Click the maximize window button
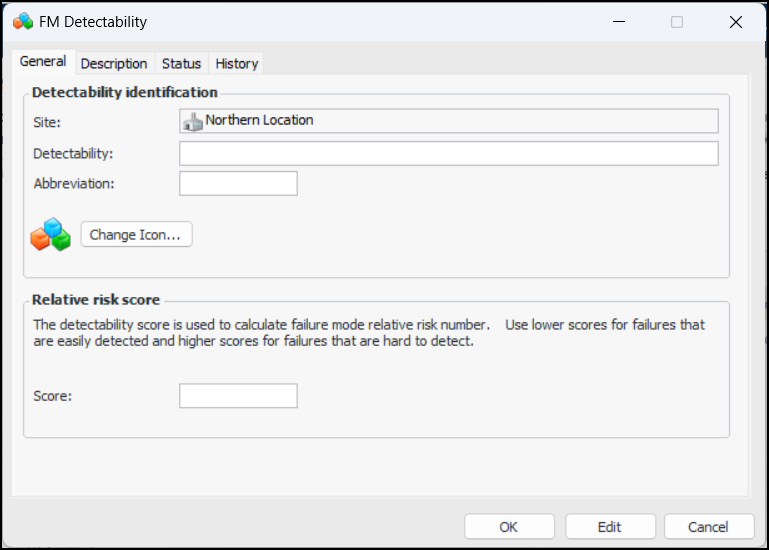This screenshot has height=550, width=769. tap(677, 21)
